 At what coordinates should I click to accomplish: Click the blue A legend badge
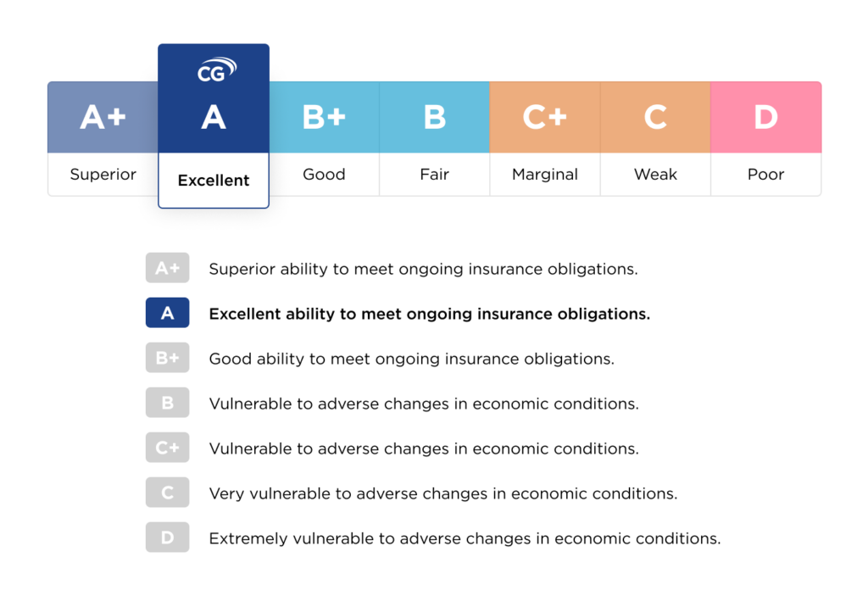pyautogui.click(x=167, y=314)
